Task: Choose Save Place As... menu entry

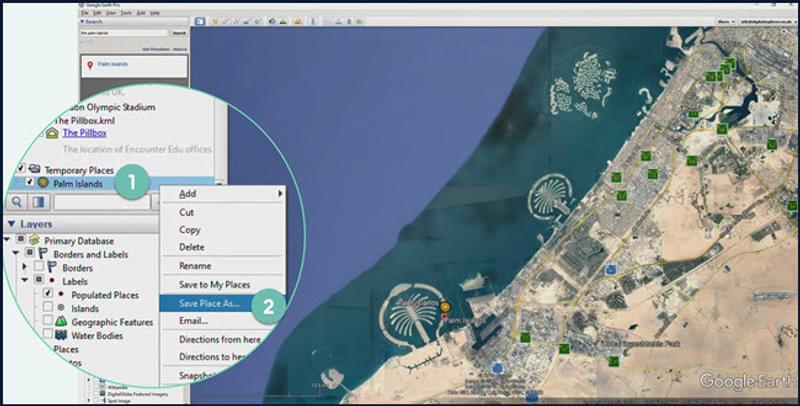Action: [x=209, y=303]
